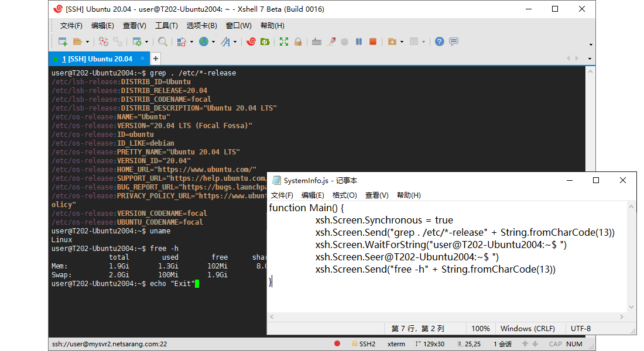The width and height of the screenshot is (644, 351).
Task: Open the Xshell 查看(V) menu
Action: coord(134,26)
